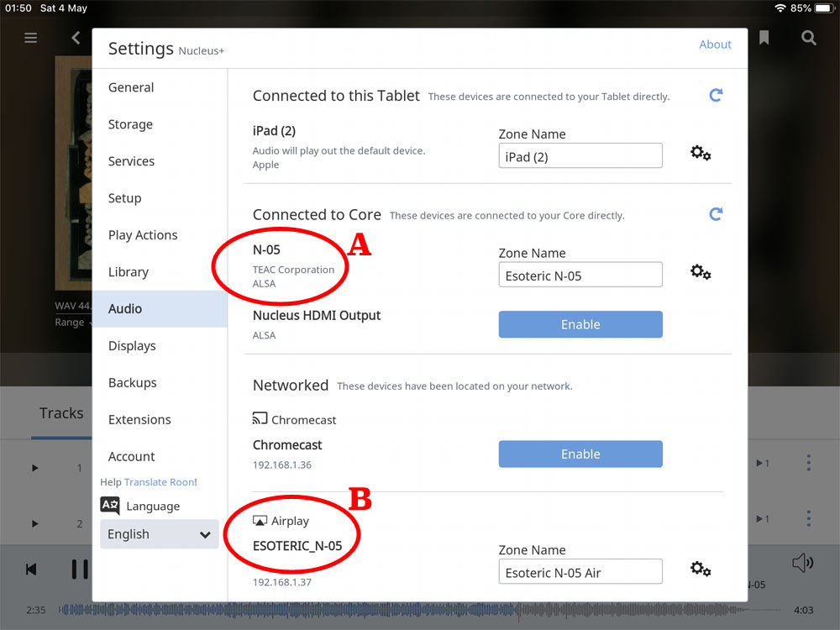Open search with magnifier icon
840x630 pixels.
(x=808, y=38)
